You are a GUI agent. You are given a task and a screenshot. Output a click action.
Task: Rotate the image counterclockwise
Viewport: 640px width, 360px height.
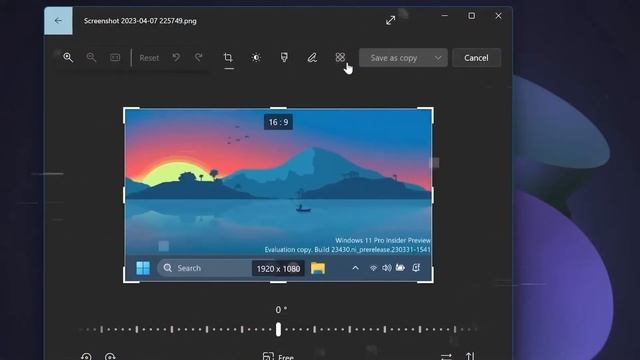point(86,356)
